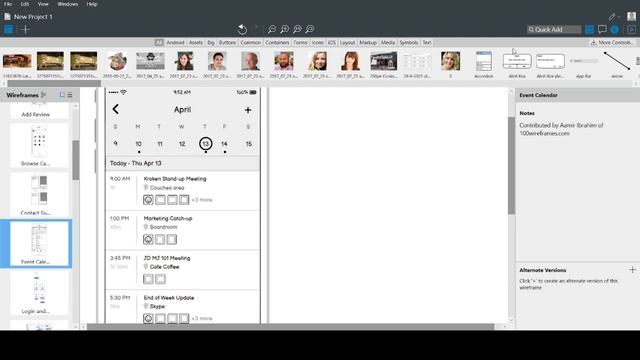Switch to the Media tab
The width and height of the screenshot is (640, 360).
[388, 42]
